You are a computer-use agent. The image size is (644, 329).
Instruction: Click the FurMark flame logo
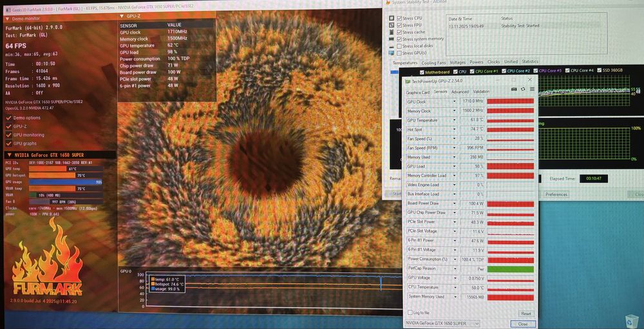[47, 258]
